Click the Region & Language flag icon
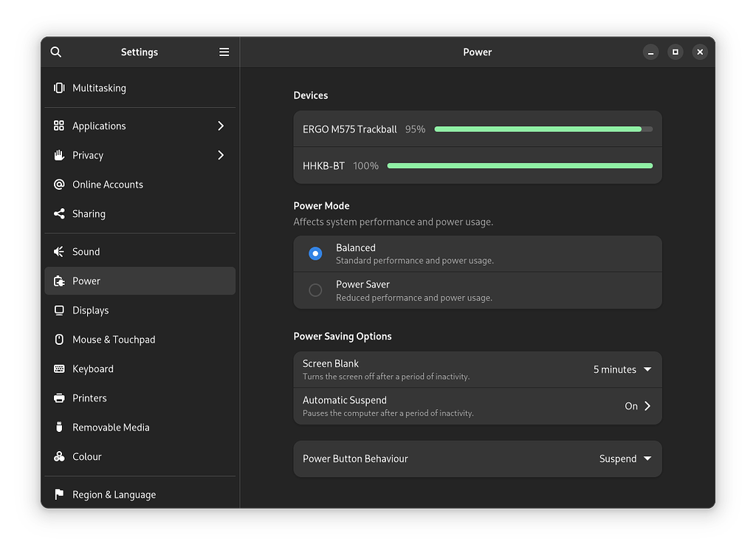The height and width of the screenshot is (553, 756). click(x=59, y=494)
